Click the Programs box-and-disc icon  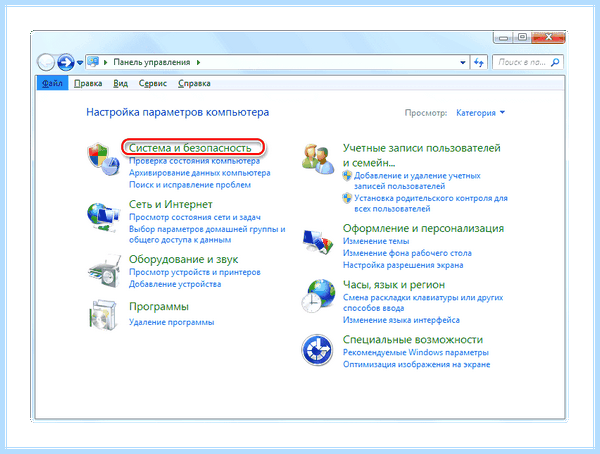coord(103,315)
